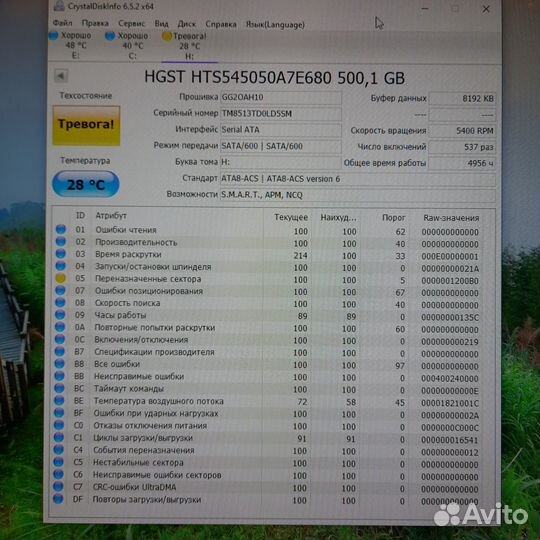Click the yellow Тревога! health status button
Viewport: 540px width, 540px height.
coord(86,125)
